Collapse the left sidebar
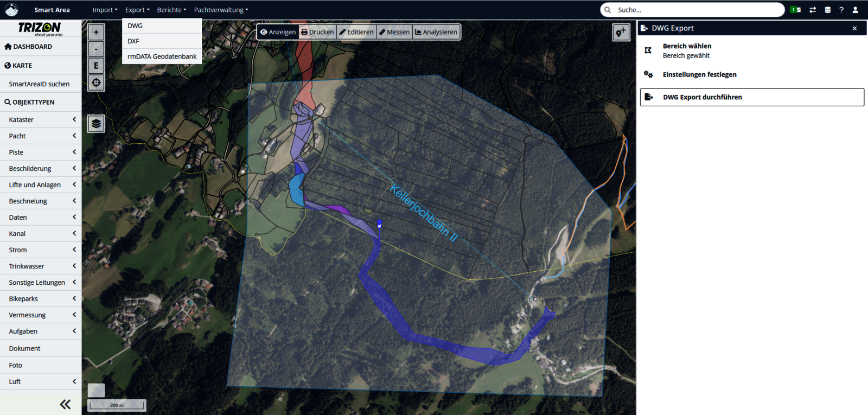The height and width of the screenshot is (415, 868). coord(65,404)
